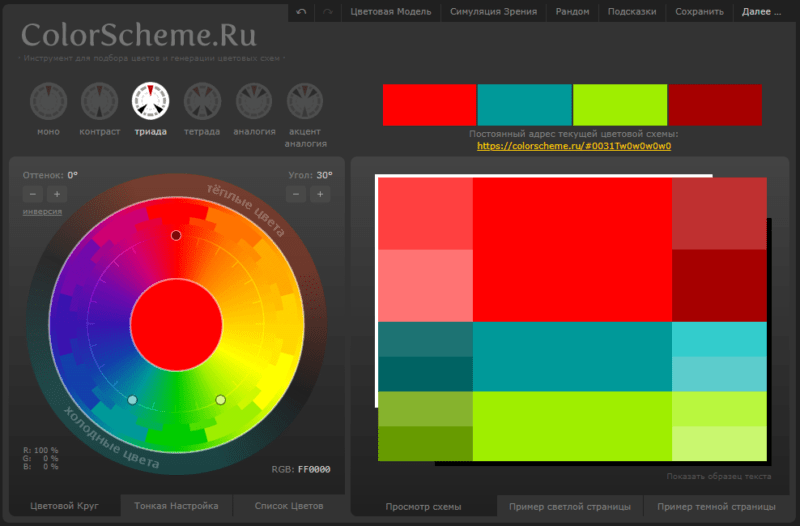Decrease hue with the Оттенок minus button
The image size is (800, 526).
33,194
